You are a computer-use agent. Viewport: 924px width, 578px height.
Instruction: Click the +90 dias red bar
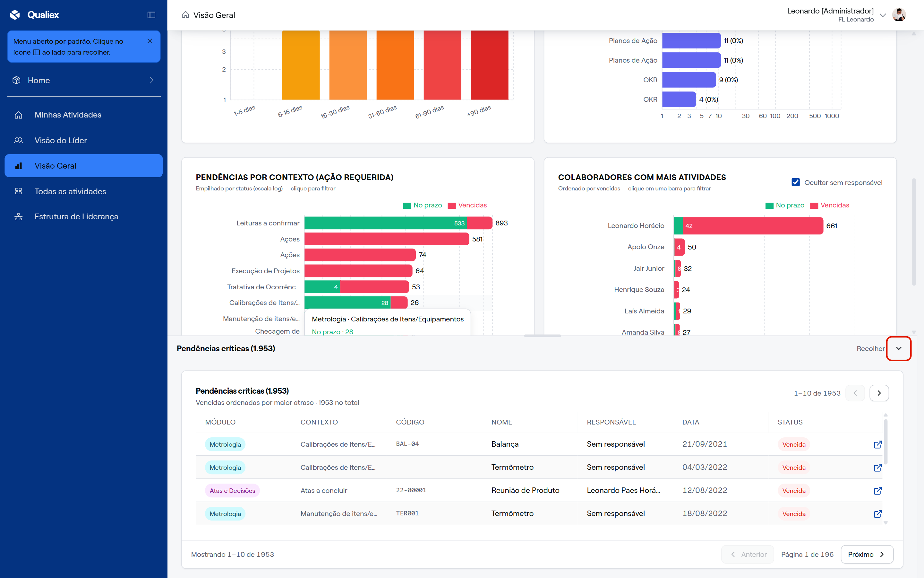pos(490,65)
